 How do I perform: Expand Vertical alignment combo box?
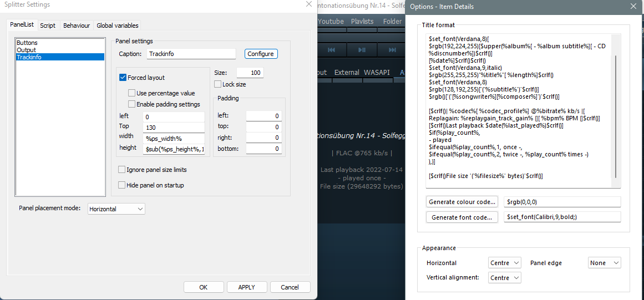click(x=505, y=278)
